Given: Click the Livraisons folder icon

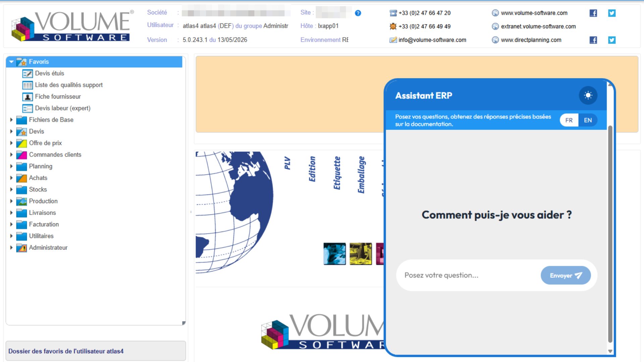Looking at the screenshot, I should pyautogui.click(x=22, y=213).
